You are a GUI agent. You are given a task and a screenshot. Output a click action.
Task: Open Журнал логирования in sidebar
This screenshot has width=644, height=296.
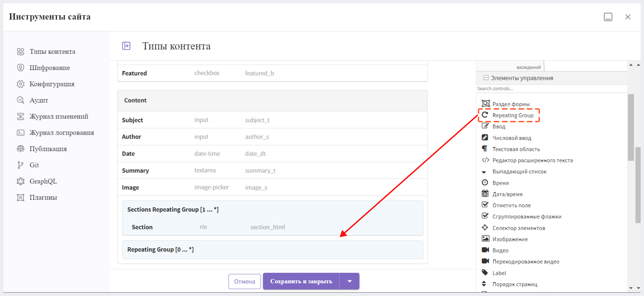pyautogui.click(x=62, y=133)
